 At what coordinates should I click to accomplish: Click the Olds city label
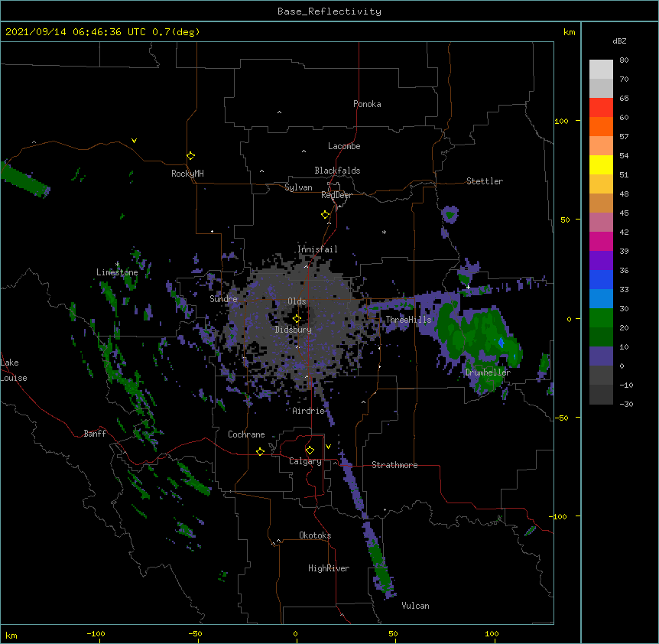pyautogui.click(x=297, y=301)
